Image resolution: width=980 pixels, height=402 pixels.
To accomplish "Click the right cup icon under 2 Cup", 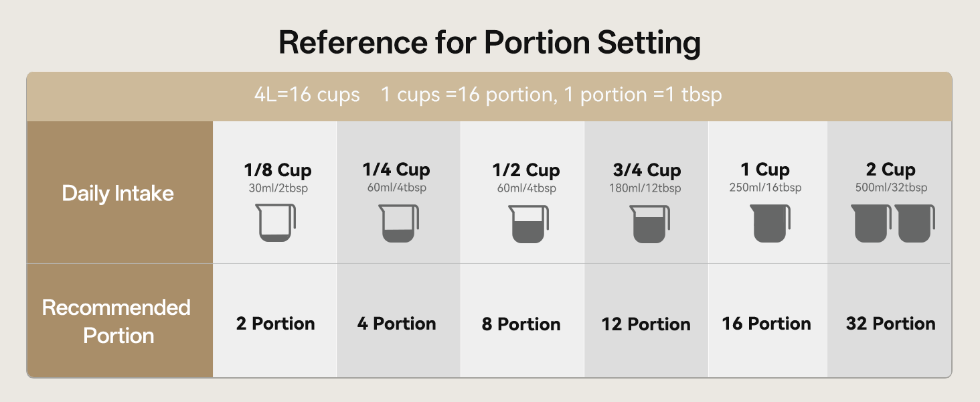I will pos(914,223).
